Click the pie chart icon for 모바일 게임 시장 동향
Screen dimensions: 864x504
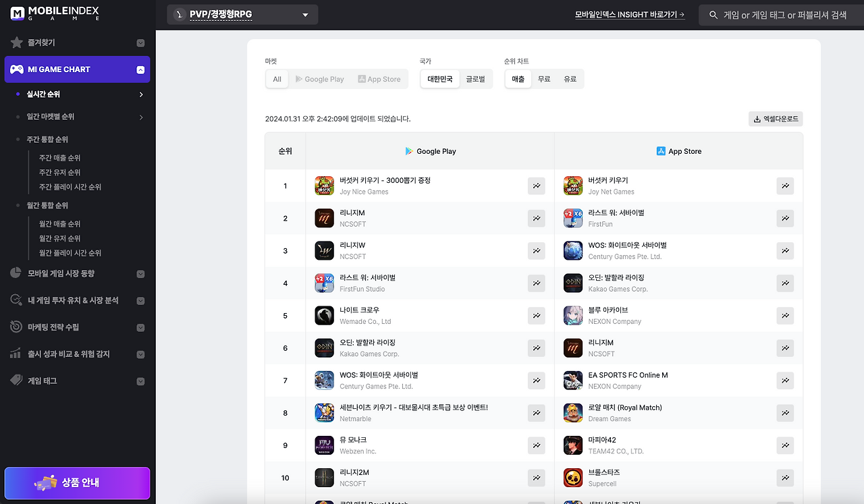click(17, 273)
